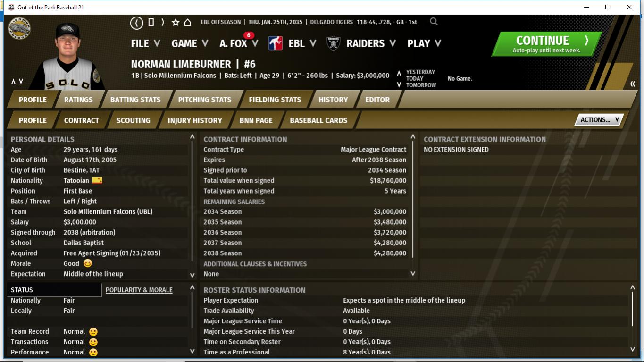644x362 pixels.
Task: Select the POPULARITY & MORALE tab
Action: (139, 290)
